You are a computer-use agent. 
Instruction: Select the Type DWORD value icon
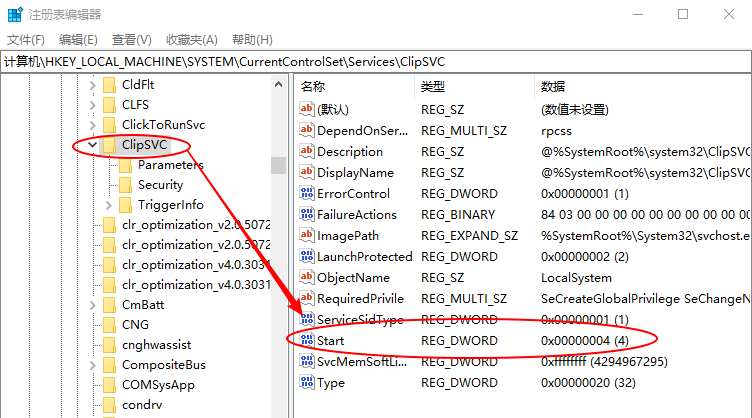(307, 383)
